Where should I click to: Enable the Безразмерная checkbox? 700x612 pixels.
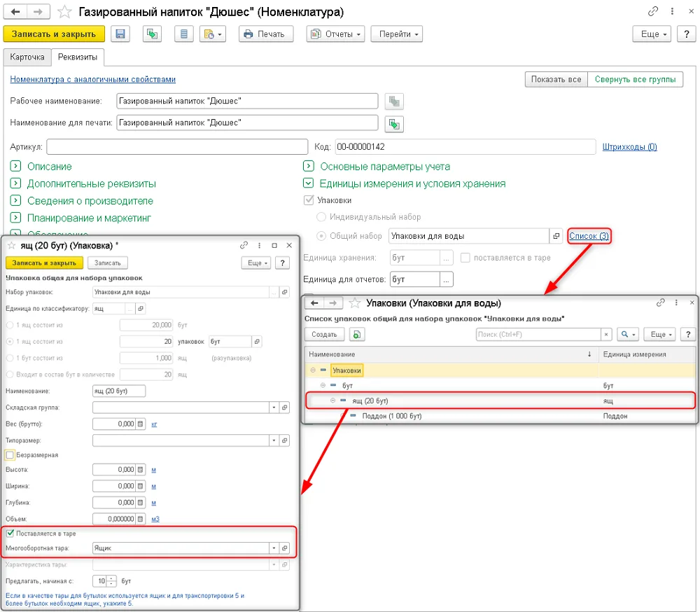click(10, 454)
